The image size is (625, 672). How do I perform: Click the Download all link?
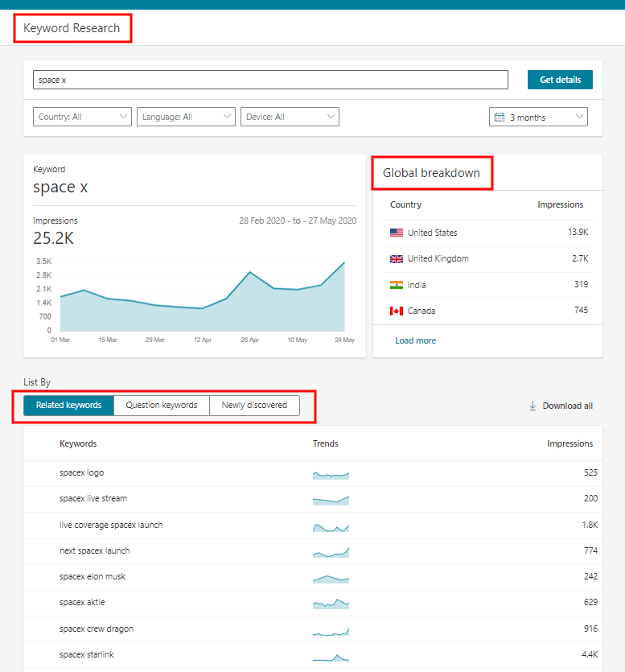(567, 406)
